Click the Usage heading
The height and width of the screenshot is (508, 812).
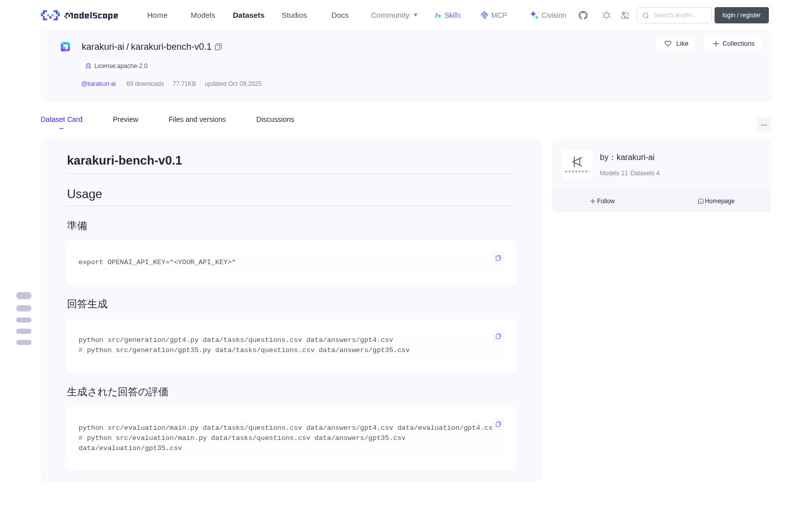click(x=84, y=194)
